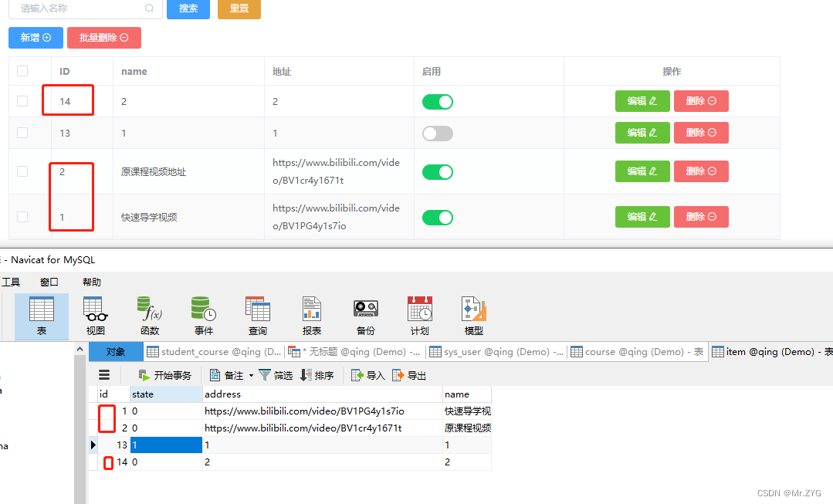Check the select-all checkbox in table header
Screen dimensions: 833x504
[22, 70]
